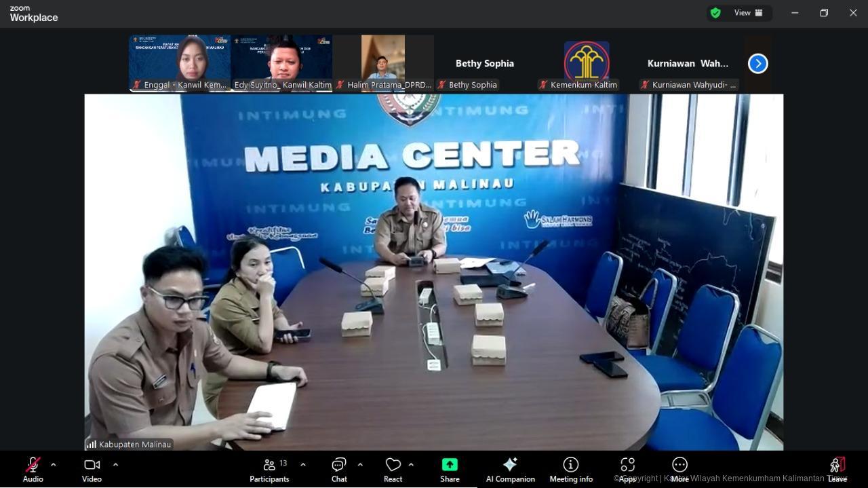Toggle the Video camera button
The width and height of the screenshot is (868, 488).
click(x=92, y=469)
